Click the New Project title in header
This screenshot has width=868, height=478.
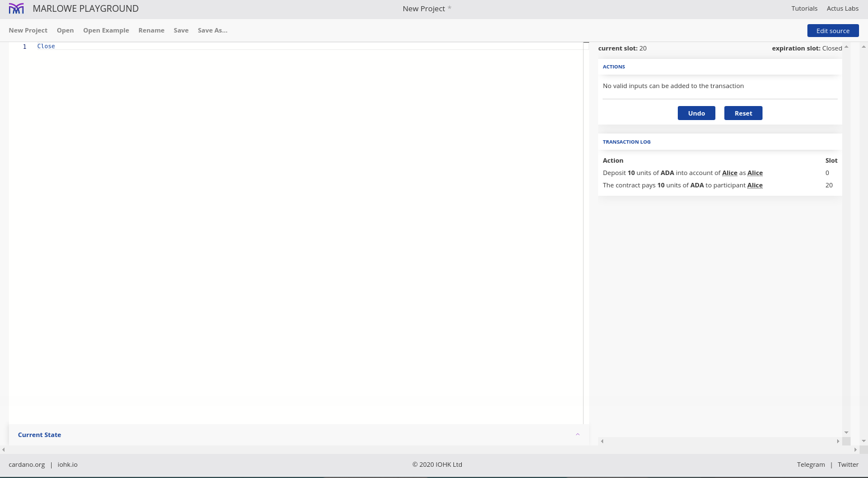[x=424, y=8]
